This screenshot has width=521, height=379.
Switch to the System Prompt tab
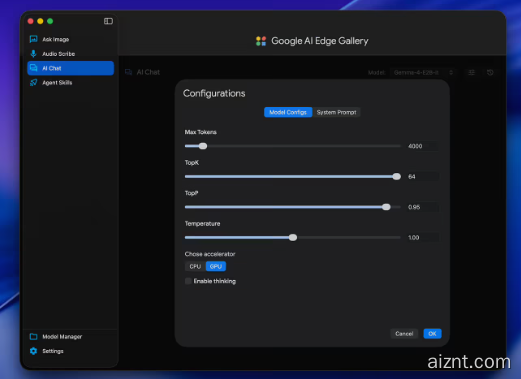coord(336,112)
